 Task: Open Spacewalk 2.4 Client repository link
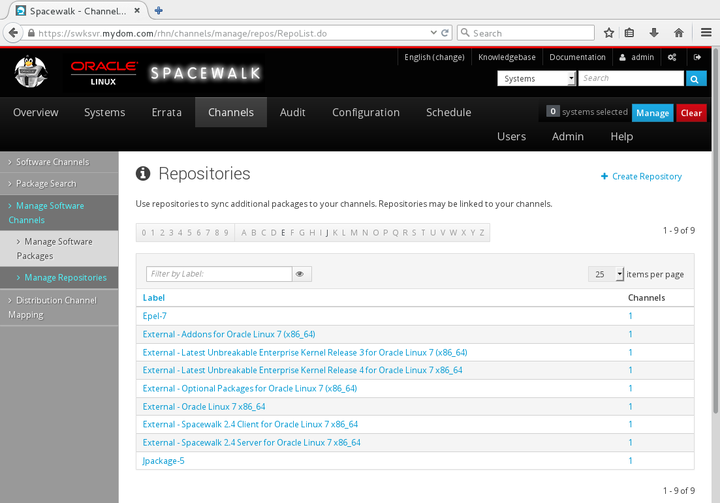[x=250, y=424]
